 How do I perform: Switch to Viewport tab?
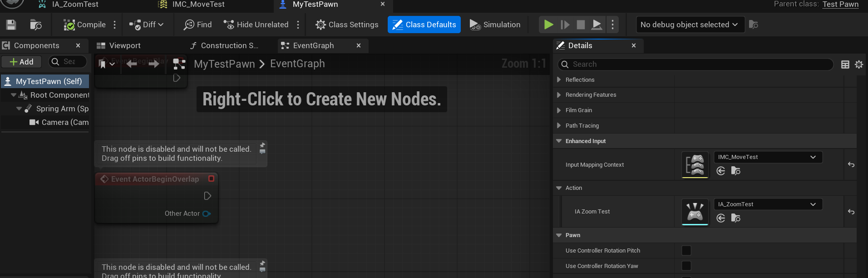tap(118, 45)
